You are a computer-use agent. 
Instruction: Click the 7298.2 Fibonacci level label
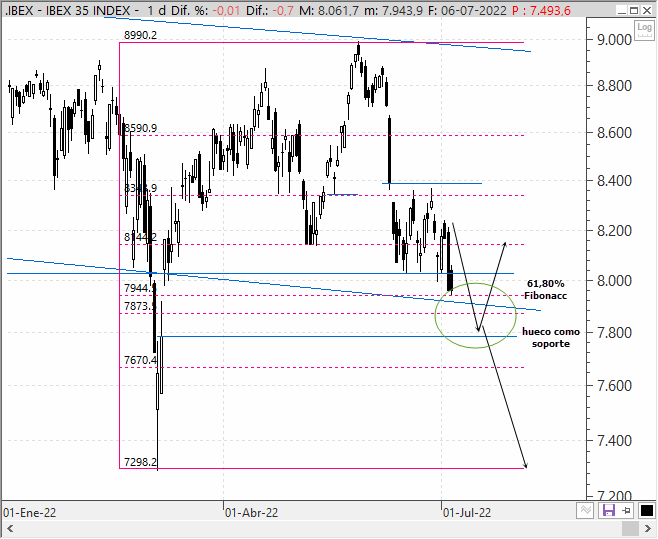tap(141, 462)
